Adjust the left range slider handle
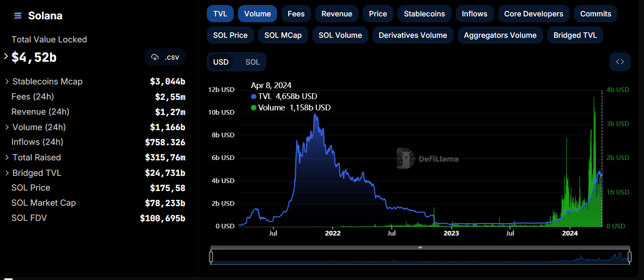The width and height of the screenshot is (644, 280). click(211, 256)
